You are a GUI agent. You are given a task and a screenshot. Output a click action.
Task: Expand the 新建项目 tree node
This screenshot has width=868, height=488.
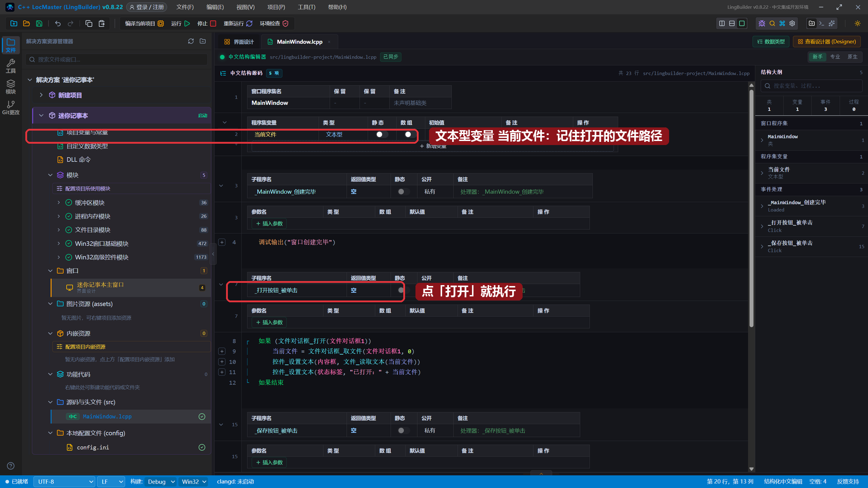coord(41,95)
